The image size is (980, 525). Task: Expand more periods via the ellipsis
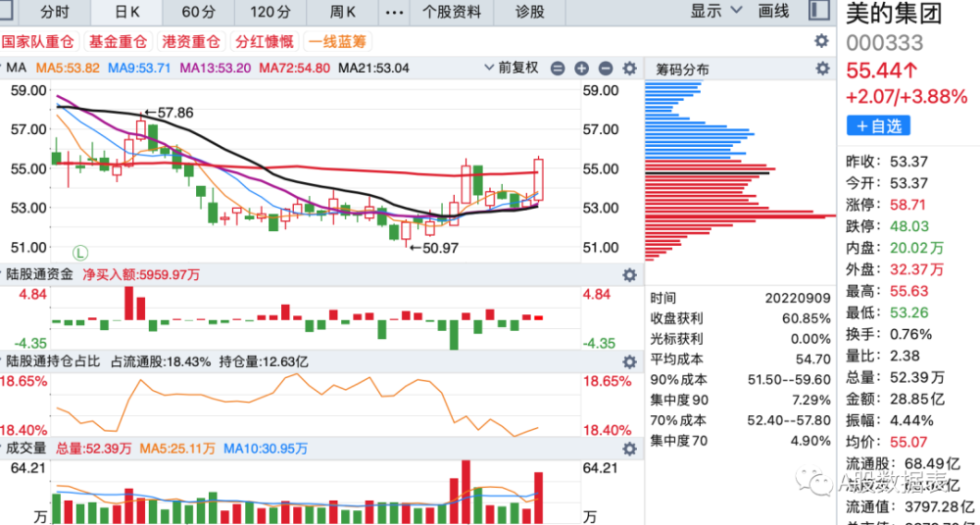[x=394, y=11]
